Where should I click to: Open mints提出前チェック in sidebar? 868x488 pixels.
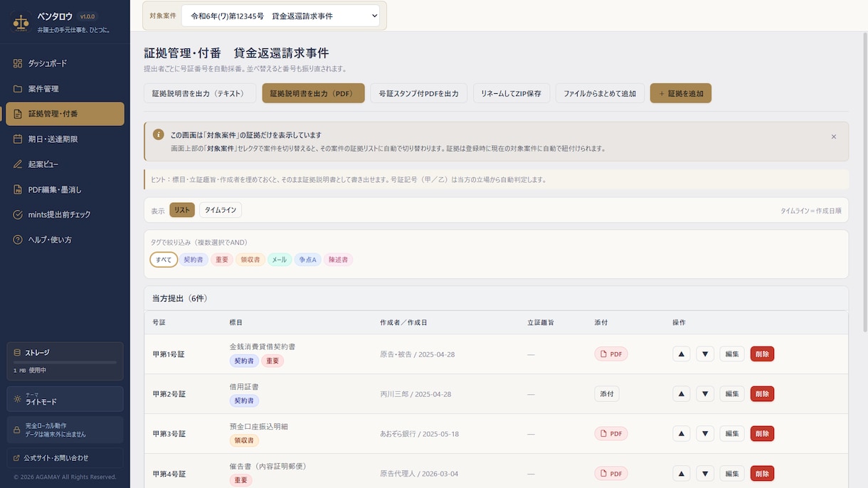point(65,214)
